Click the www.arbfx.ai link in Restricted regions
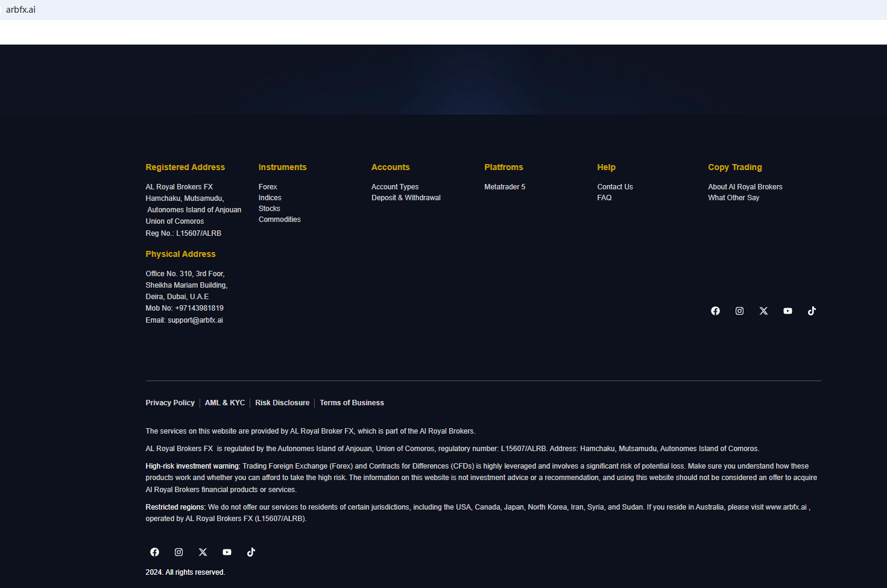 (786, 507)
